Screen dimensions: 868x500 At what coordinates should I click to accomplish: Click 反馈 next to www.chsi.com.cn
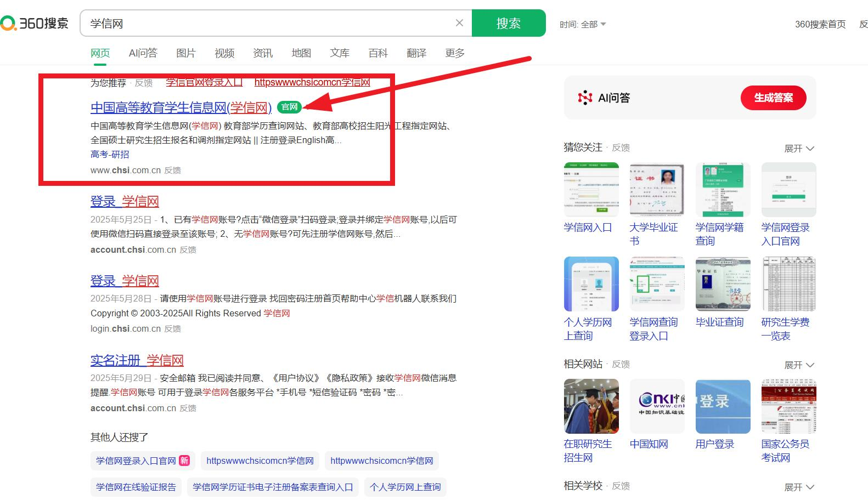(x=173, y=171)
